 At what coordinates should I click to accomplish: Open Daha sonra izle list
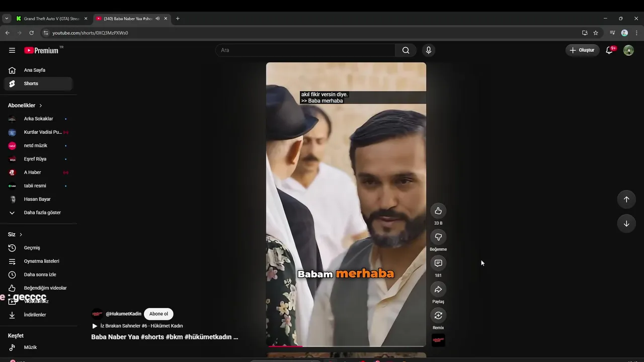pyautogui.click(x=38, y=275)
